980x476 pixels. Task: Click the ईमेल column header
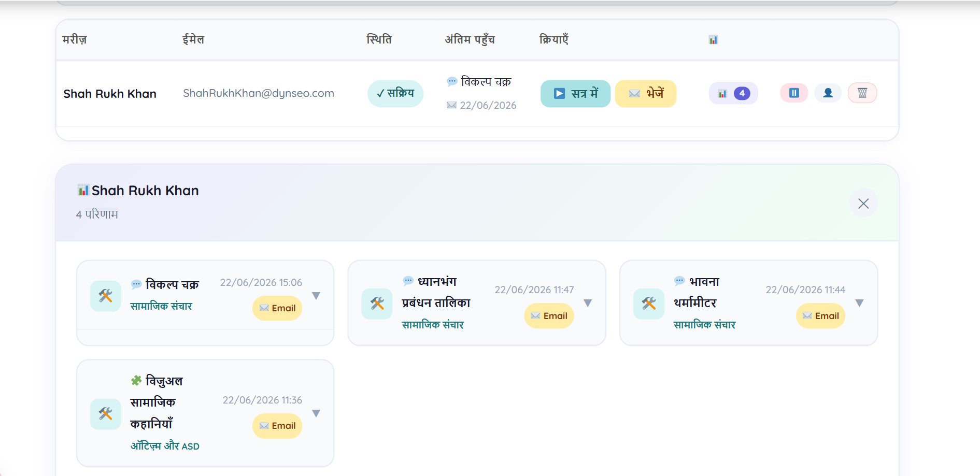click(x=193, y=40)
